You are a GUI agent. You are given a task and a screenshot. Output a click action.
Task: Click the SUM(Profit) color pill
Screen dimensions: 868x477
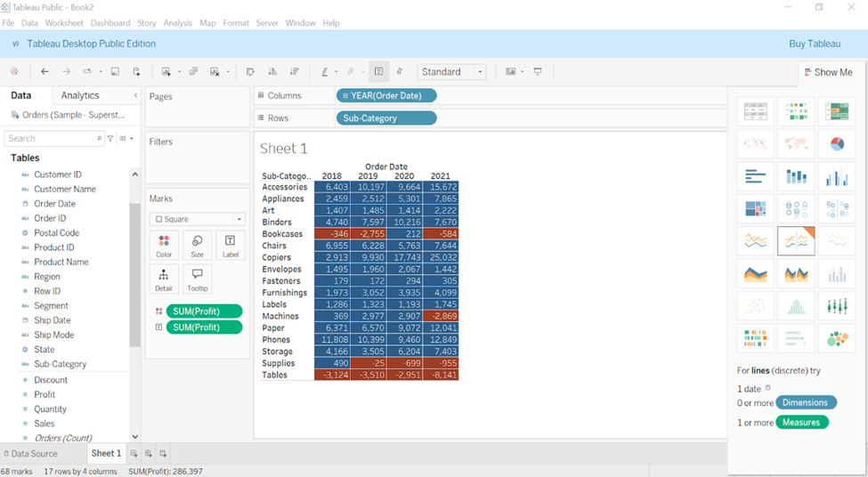[x=204, y=311]
